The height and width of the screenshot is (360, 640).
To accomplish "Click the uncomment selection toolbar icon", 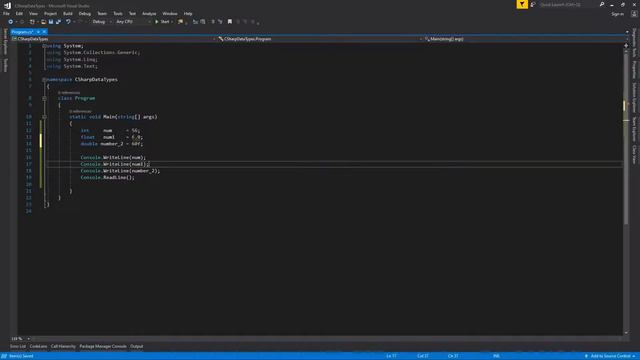I will (203, 22).
